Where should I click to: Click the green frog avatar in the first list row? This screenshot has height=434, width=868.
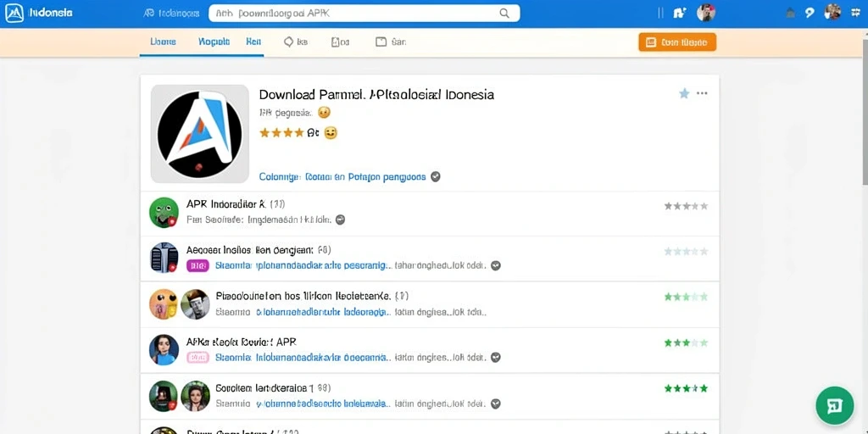tap(164, 213)
